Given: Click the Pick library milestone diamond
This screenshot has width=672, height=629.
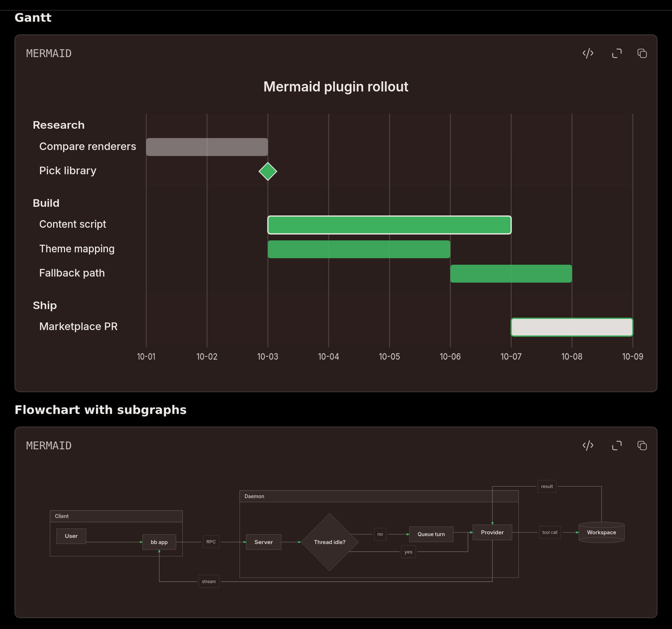Looking at the screenshot, I should 268,171.
